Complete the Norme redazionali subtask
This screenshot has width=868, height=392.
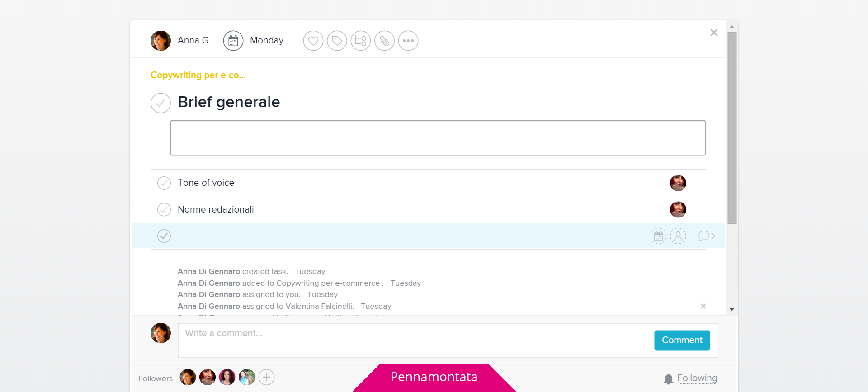[x=164, y=209]
